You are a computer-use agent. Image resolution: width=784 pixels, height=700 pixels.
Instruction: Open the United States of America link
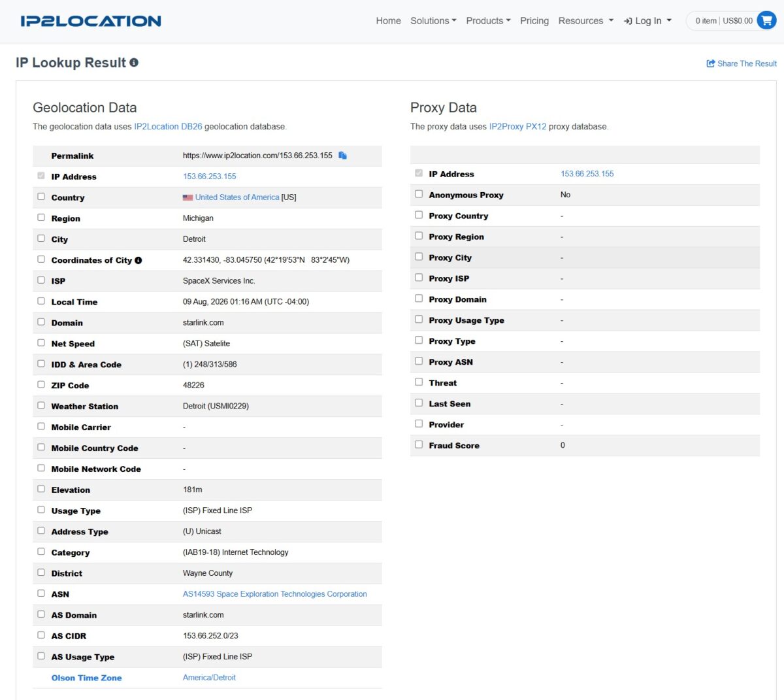click(237, 197)
